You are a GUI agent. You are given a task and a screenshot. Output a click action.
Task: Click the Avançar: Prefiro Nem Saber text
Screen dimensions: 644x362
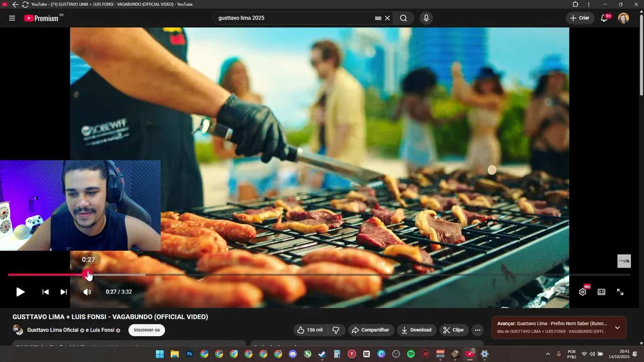pos(552,323)
